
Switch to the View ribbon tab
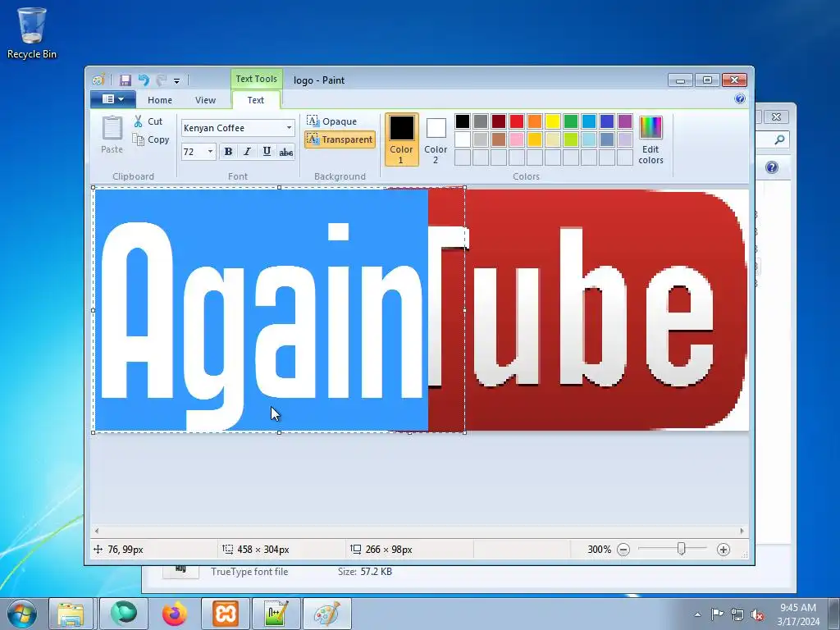[205, 100]
